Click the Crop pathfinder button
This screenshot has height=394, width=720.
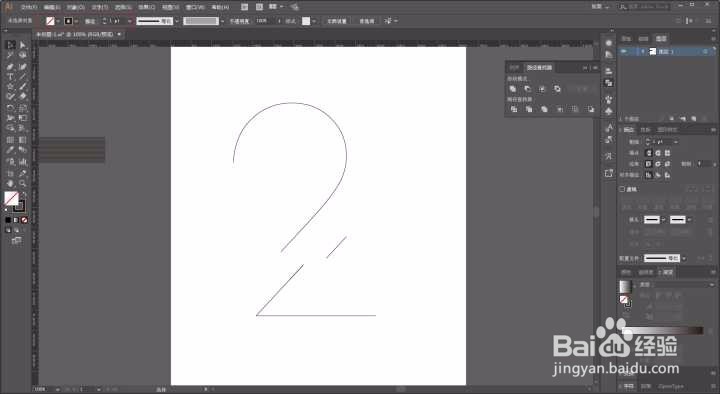[x=560, y=109]
